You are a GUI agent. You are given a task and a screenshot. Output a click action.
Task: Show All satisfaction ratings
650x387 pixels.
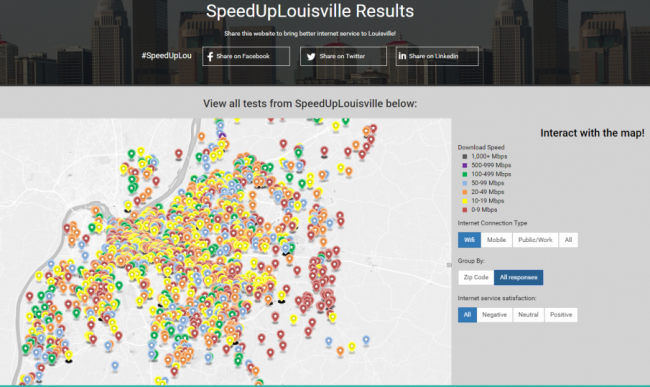(x=467, y=314)
